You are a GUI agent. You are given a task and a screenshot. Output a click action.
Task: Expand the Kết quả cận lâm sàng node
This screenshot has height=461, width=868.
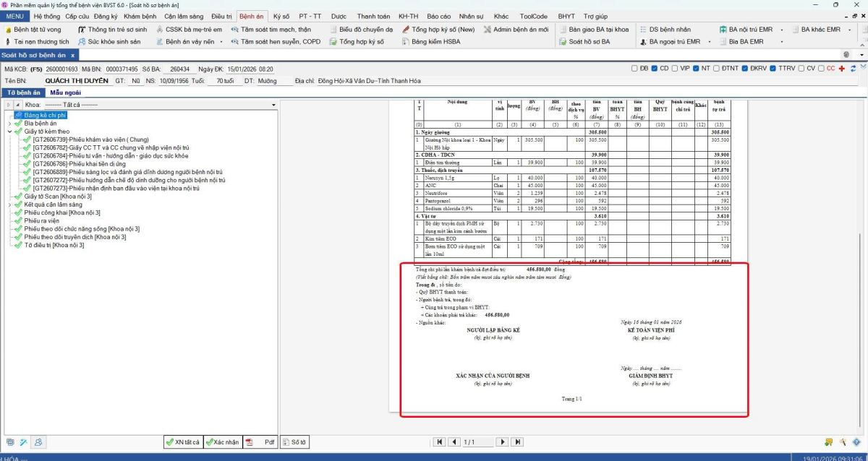point(9,204)
